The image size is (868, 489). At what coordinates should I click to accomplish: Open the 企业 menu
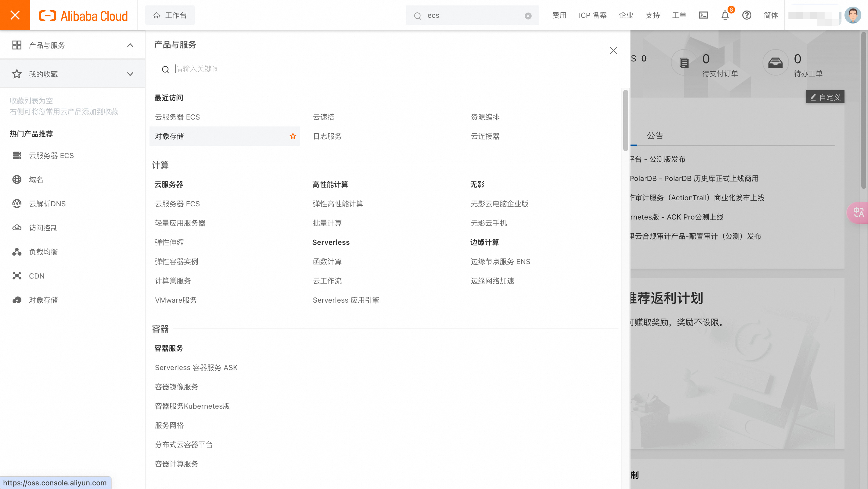click(626, 15)
